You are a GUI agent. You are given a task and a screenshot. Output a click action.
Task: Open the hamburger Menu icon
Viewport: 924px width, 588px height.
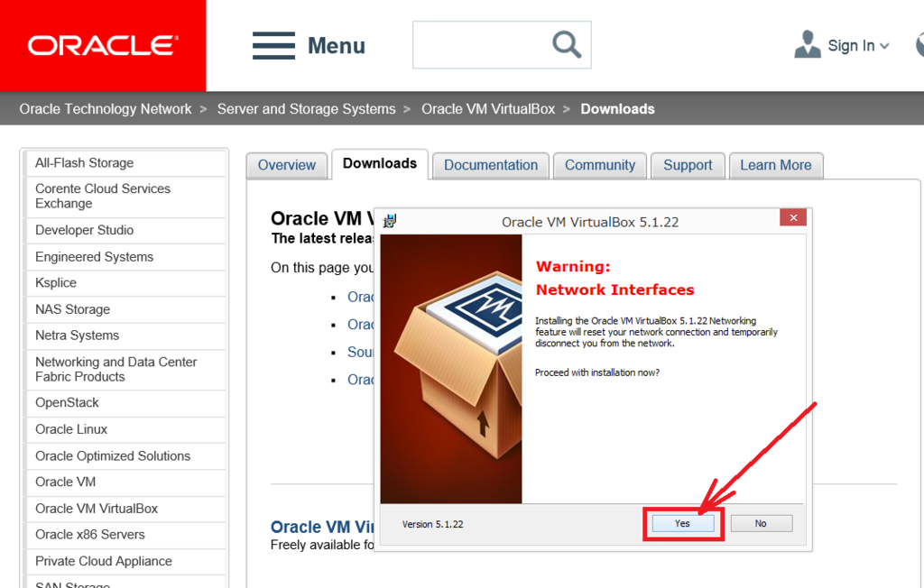(x=273, y=45)
